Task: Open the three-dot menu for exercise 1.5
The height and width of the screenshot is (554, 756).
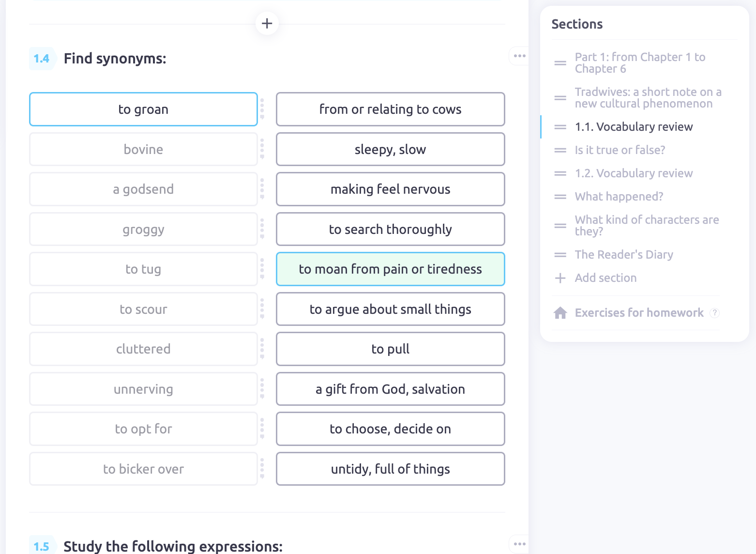Action: pos(519,544)
